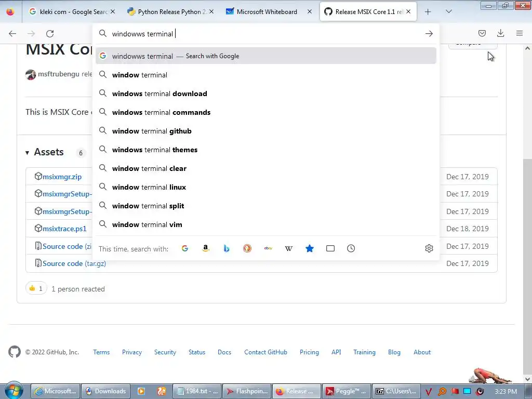Close the Microsoft Whiteboard tab
The image size is (532, 399).
pos(310,11)
